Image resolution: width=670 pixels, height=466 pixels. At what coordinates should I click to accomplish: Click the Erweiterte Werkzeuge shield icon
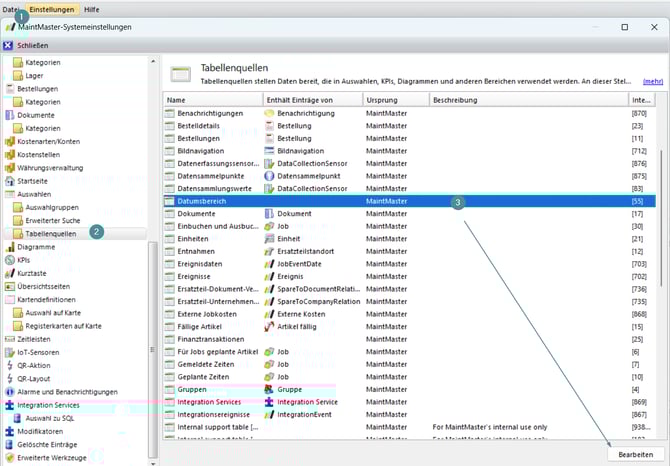10,457
